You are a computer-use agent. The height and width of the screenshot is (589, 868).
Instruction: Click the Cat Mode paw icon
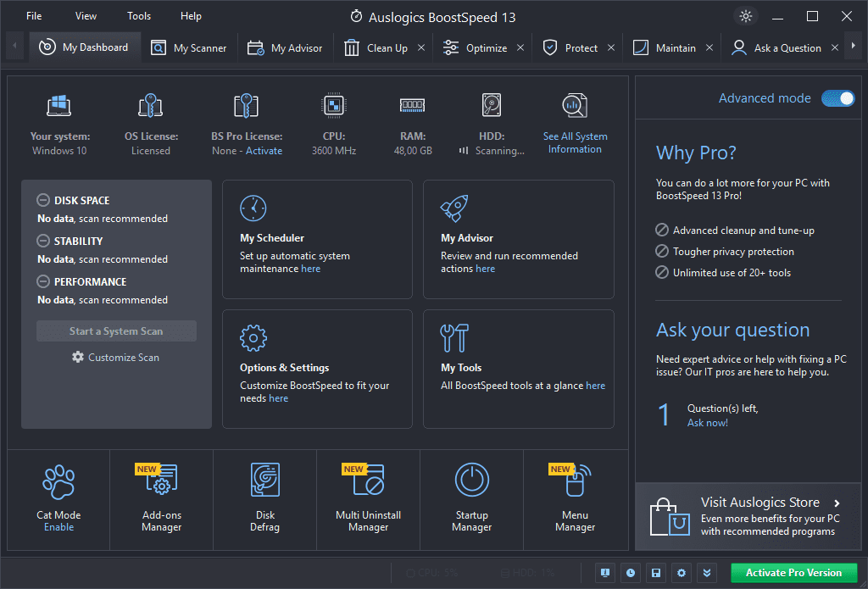point(58,481)
